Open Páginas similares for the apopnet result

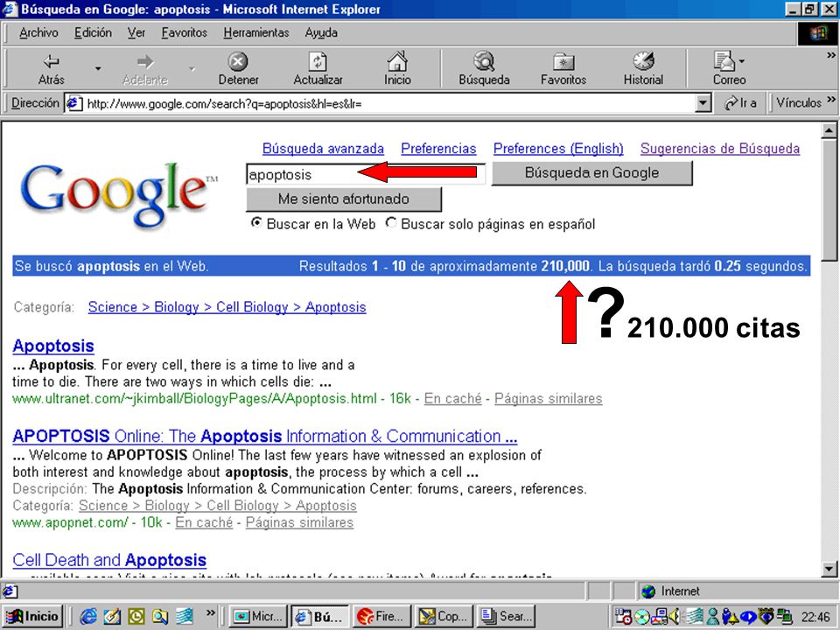(x=299, y=522)
